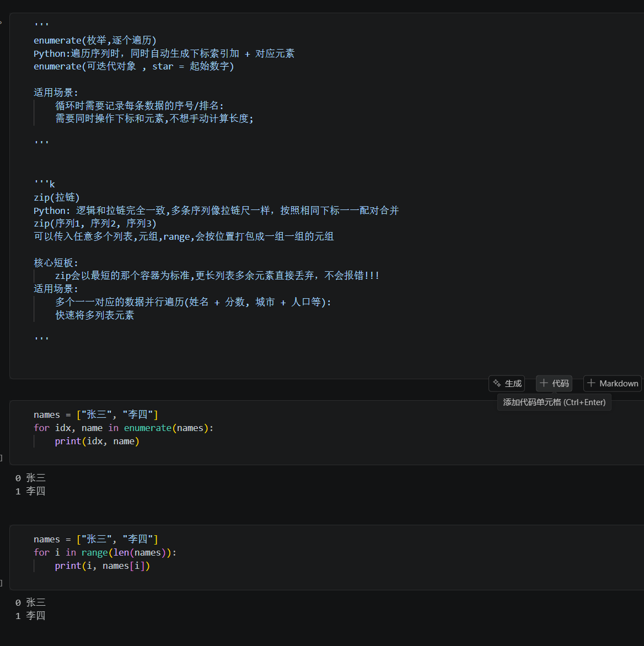This screenshot has height=646, width=644.
Task: Click the second output's '0 张三' line
Action: [30, 602]
